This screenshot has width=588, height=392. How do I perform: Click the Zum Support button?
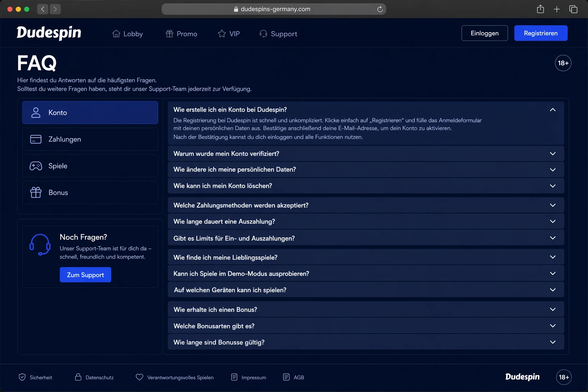point(85,275)
